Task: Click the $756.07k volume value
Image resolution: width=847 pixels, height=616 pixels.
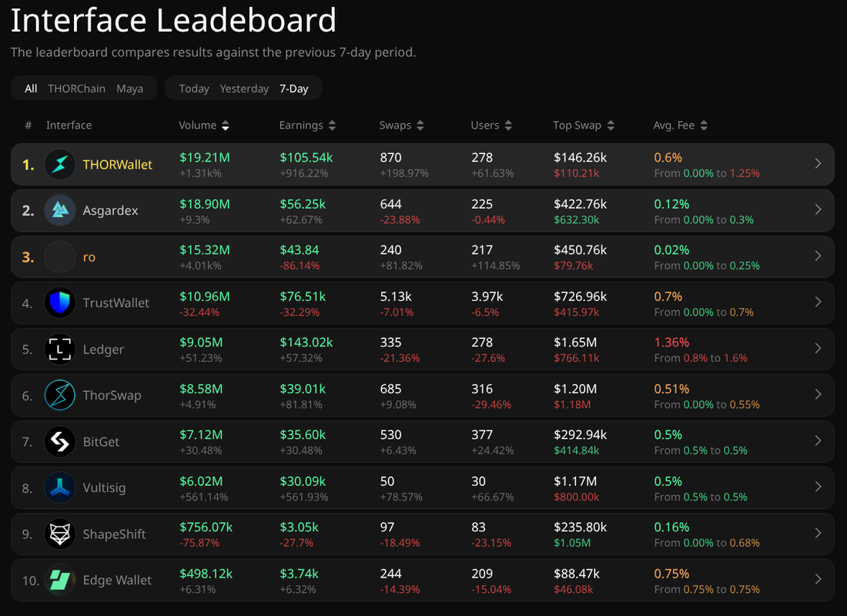Action: 206,527
